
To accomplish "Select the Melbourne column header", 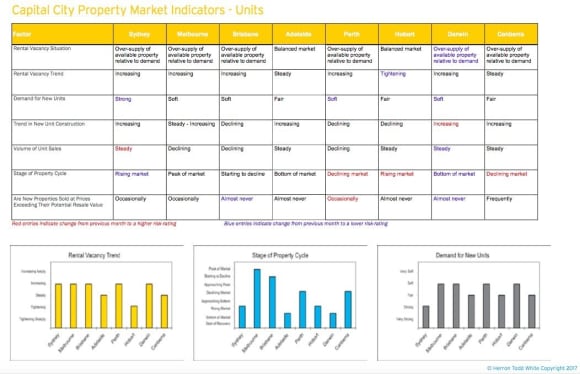I will pos(192,34).
